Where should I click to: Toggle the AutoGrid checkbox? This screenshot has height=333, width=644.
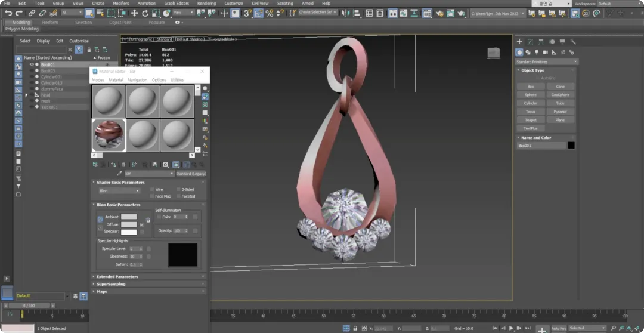[x=538, y=78]
